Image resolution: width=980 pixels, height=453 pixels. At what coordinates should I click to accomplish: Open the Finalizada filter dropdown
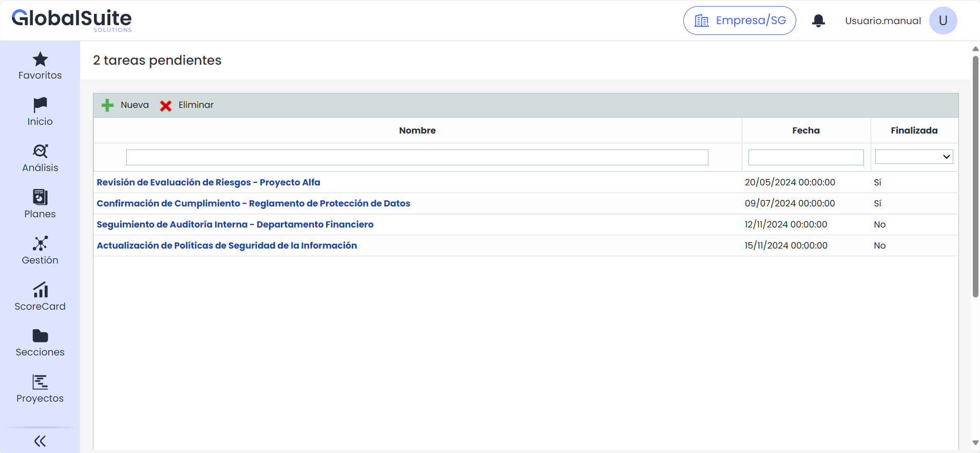(914, 157)
